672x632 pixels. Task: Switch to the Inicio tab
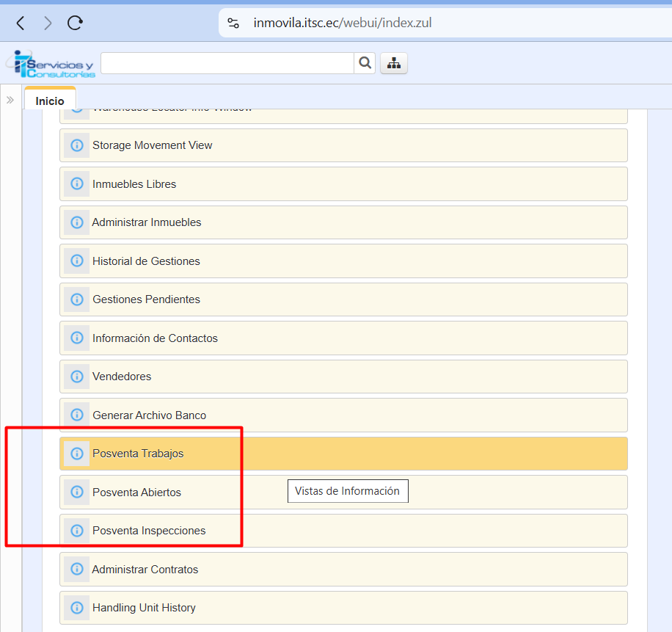tap(50, 101)
